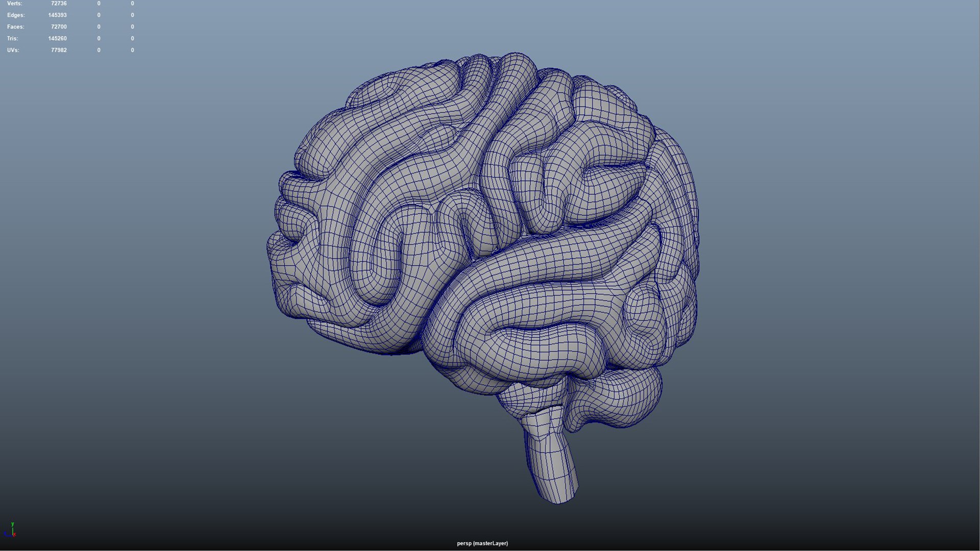Click the Verts label in the poly count HUD
980x551 pixels.
(14, 4)
